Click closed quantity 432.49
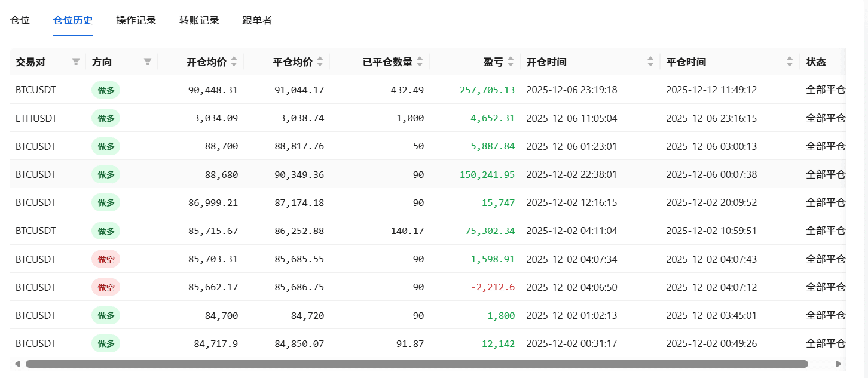 [x=407, y=90]
